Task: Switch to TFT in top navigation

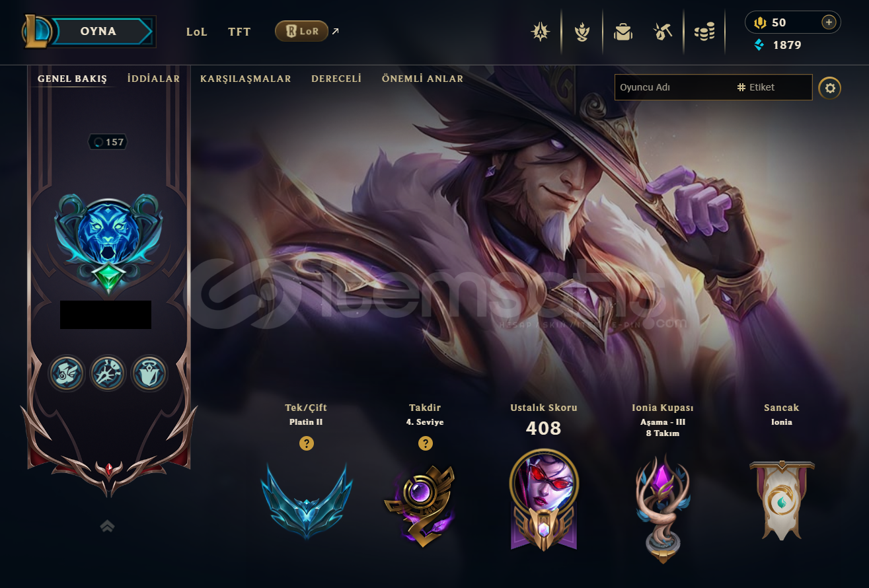Action: click(x=239, y=32)
